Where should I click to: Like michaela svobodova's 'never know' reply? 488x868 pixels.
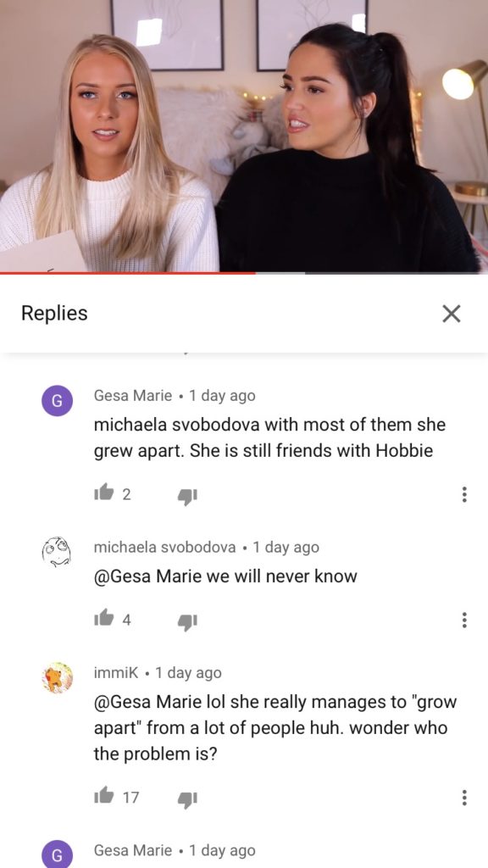104,620
